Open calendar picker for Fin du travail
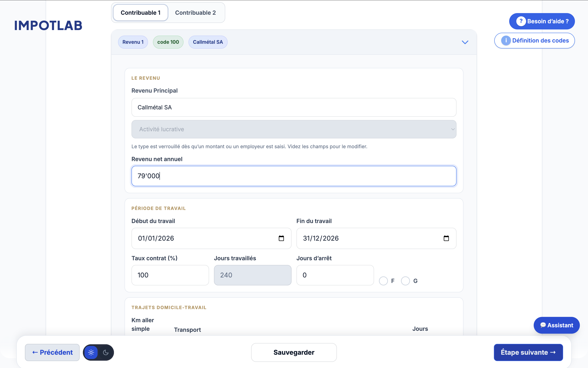This screenshot has height=368, width=588. (x=446, y=238)
